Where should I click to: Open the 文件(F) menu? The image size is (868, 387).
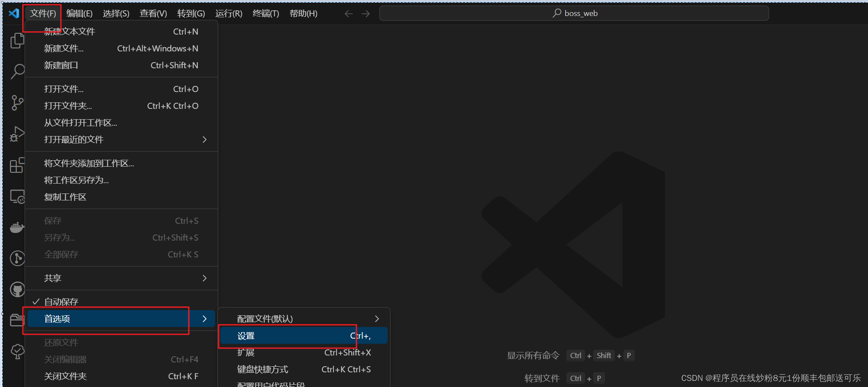43,13
